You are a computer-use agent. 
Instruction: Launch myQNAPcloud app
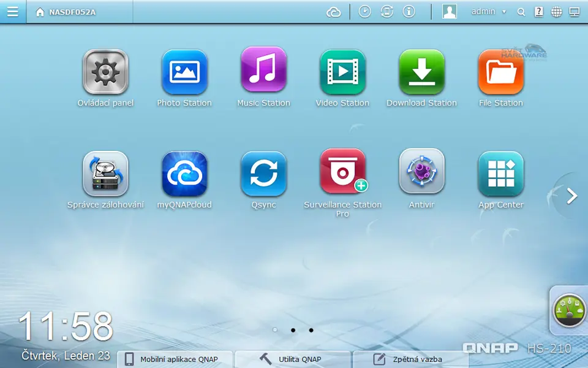[x=184, y=174]
